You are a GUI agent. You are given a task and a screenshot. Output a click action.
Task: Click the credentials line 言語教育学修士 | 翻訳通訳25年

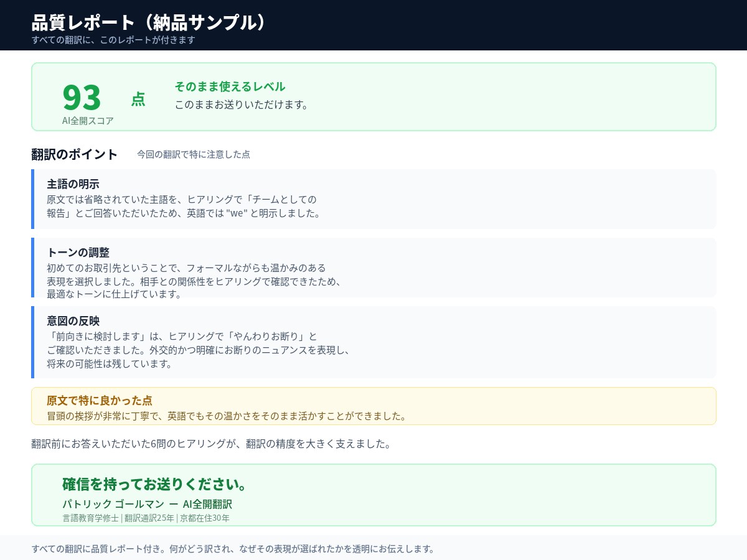tap(146, 518)
